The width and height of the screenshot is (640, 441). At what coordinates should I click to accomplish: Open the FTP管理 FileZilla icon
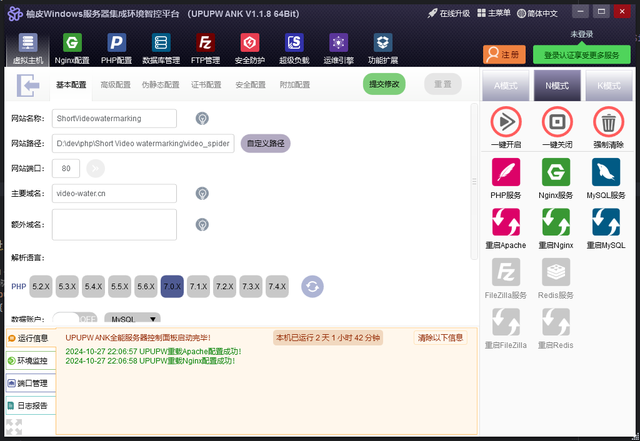tap(205, 44)
